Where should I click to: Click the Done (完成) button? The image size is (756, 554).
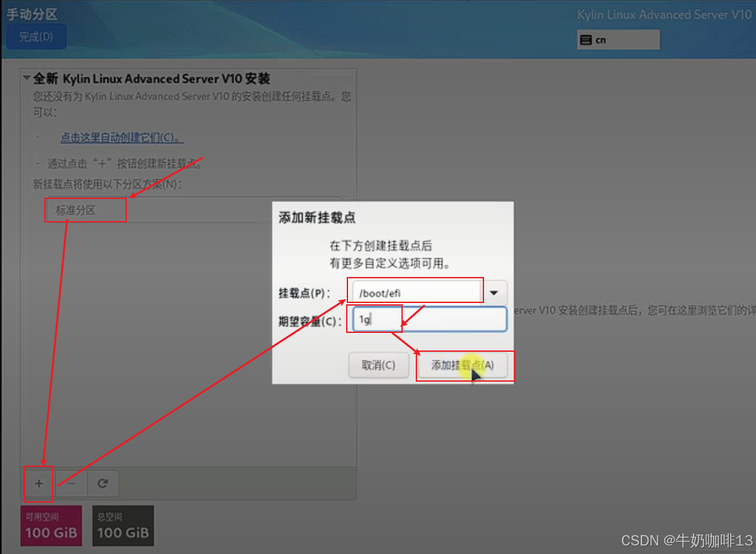point(36,36)
